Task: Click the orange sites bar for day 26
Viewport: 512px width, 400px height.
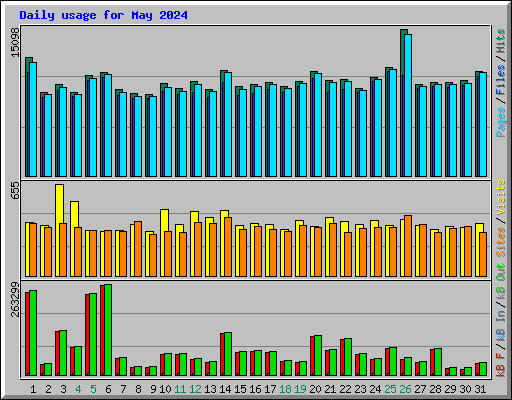Action: 408,246
